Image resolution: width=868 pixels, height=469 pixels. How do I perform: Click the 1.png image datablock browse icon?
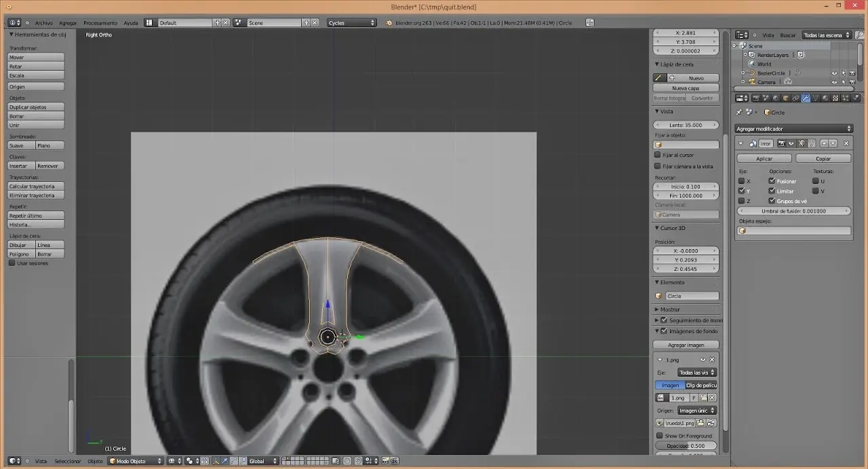[x=660, y=397]
